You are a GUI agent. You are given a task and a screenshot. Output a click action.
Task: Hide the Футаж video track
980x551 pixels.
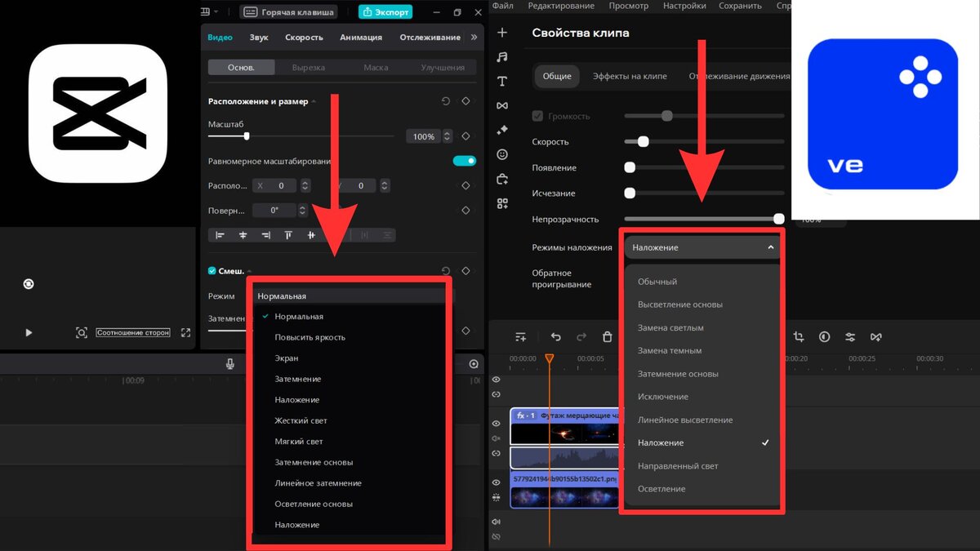pyautogui.click(x=496, y=424)
